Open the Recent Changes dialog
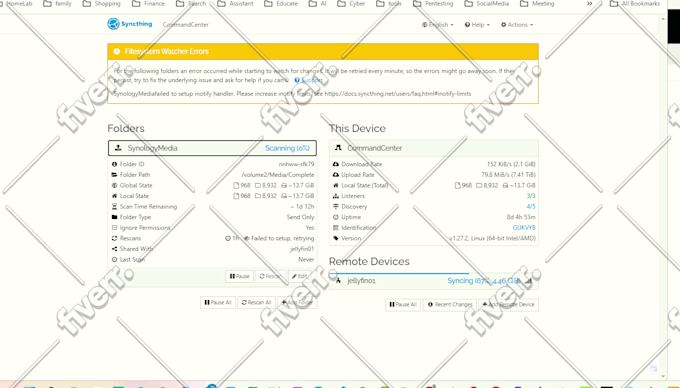 pos(450,304)
